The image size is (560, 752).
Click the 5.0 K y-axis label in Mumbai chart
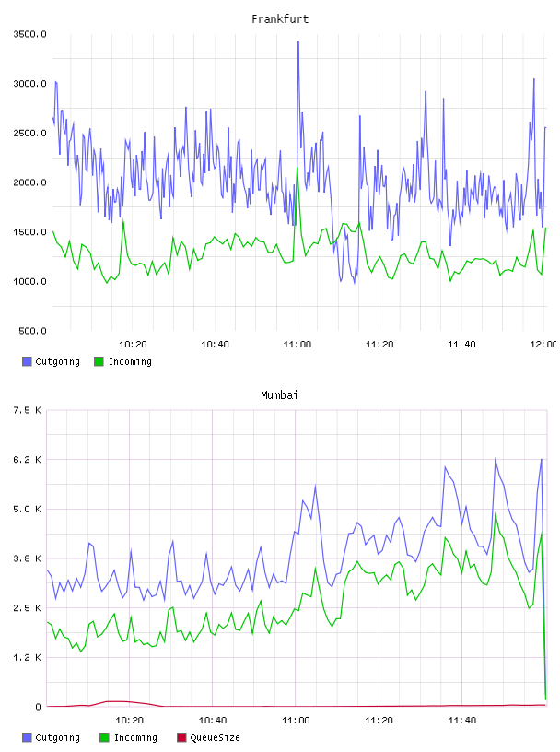[28, 509]
